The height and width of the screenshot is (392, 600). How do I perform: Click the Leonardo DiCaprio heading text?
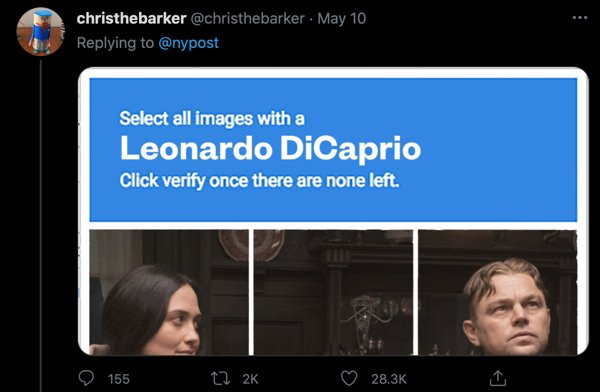pyautogui.click(x=271, y=149)
